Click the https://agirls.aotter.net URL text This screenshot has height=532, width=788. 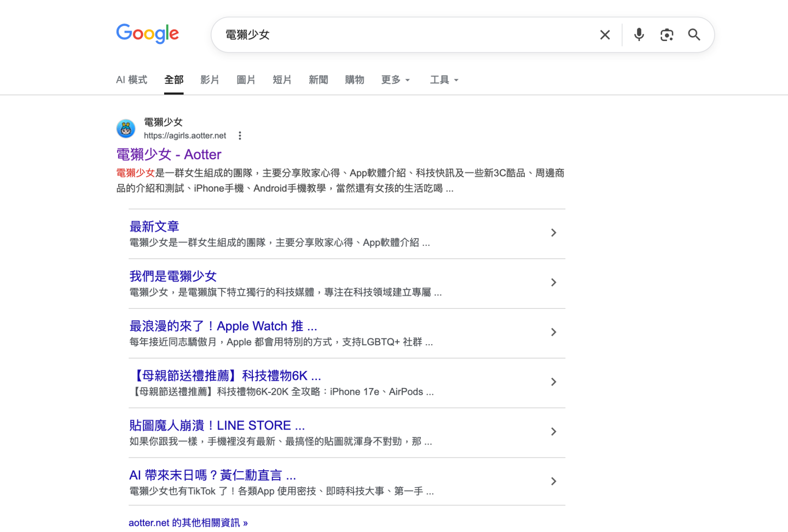[185, 136]
